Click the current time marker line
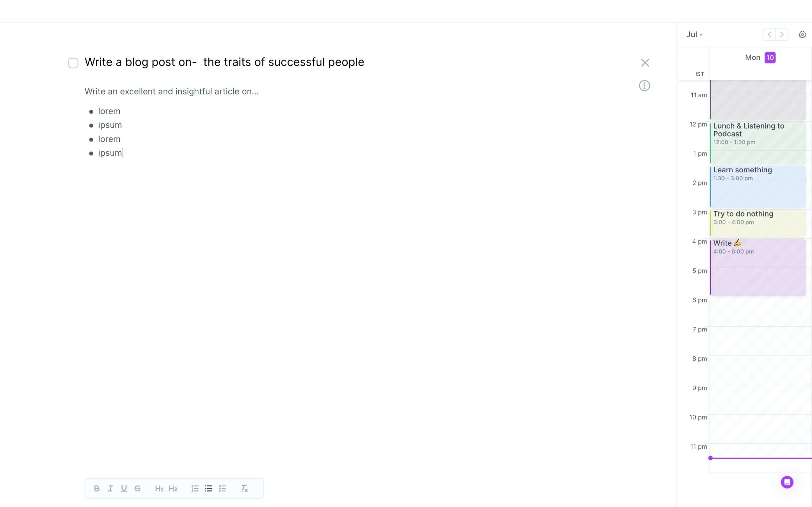The height and width of the screenshot is (507, 812). point(760,458)
